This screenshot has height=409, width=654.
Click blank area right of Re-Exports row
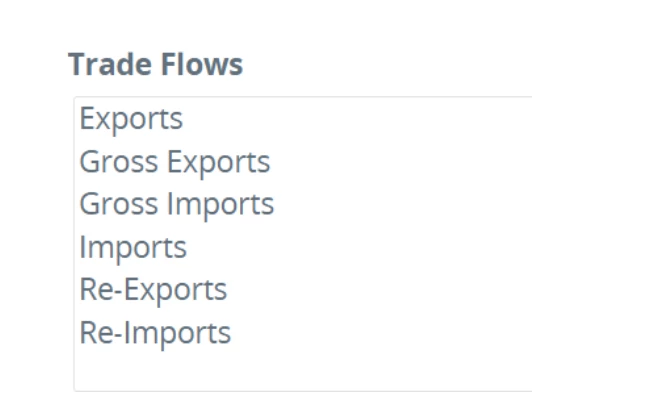tap(380, 290)
